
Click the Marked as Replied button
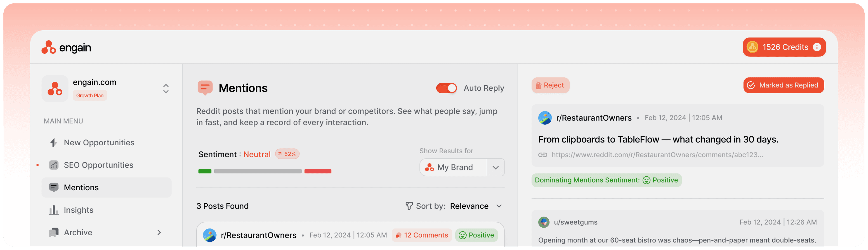pos(783,85)
